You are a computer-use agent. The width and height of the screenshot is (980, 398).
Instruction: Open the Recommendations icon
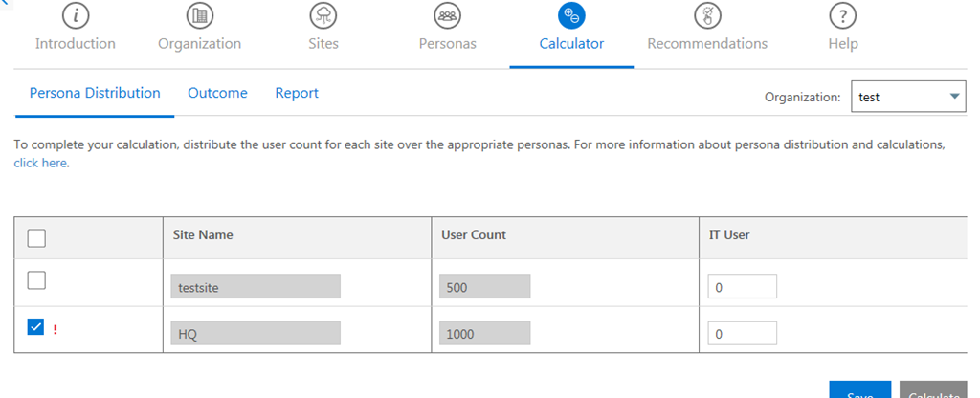click(x=706, y=15)
